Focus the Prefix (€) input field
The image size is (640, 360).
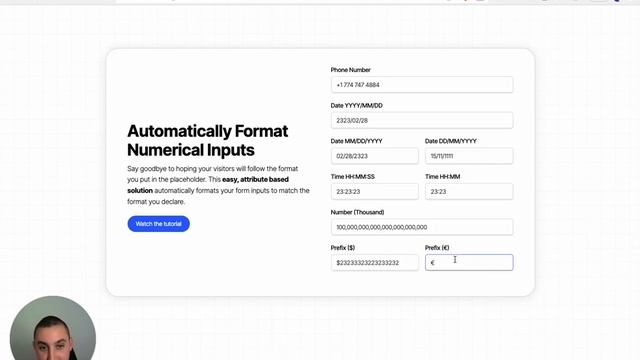tap(469, 262)
